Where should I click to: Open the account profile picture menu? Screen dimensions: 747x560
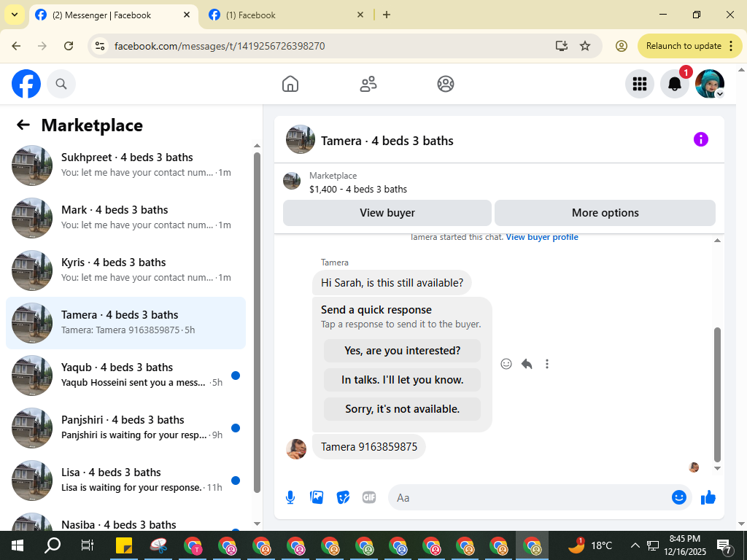click(x=710, y=84)
